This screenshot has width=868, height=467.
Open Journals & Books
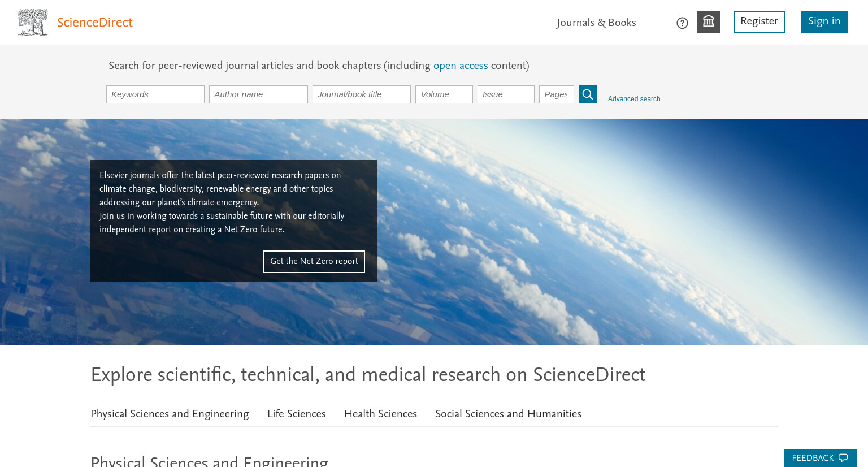[x=596, y=23]
